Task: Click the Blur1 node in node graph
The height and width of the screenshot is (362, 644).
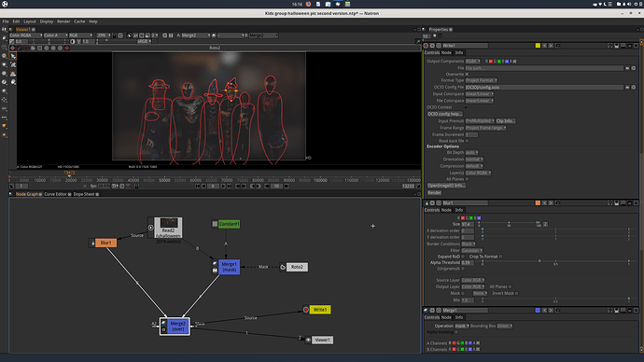Action: pyautogui.click(x=106, y=243)
